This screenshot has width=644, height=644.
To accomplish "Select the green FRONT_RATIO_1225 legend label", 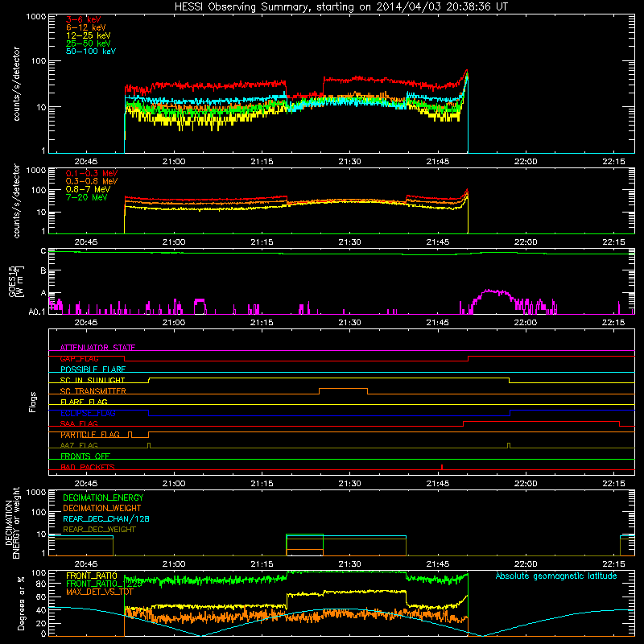I will pyautogui.click(x=104, y=584).
